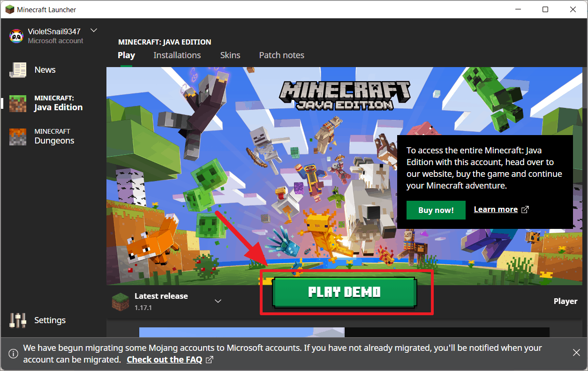Click the Java Edition grass block icon
Image resolution: width=588 pixels, height=371 pixels.
pyautogui.click(x=18, y=103)
